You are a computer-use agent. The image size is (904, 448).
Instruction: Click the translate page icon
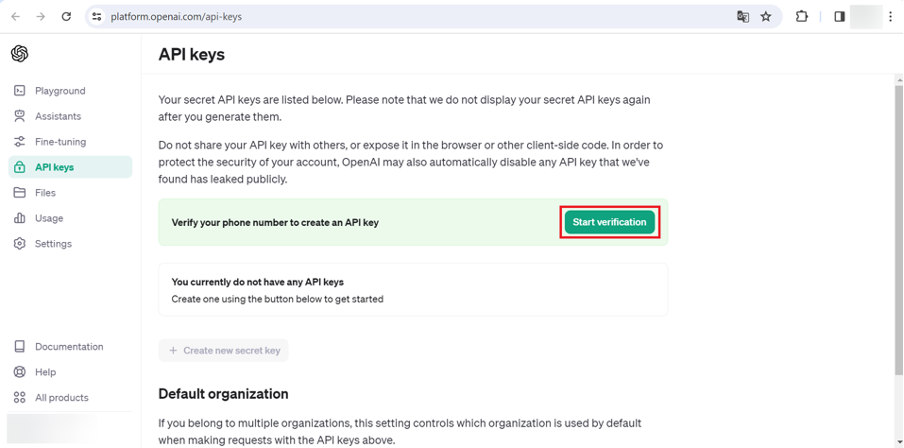(x=743, y=17)
